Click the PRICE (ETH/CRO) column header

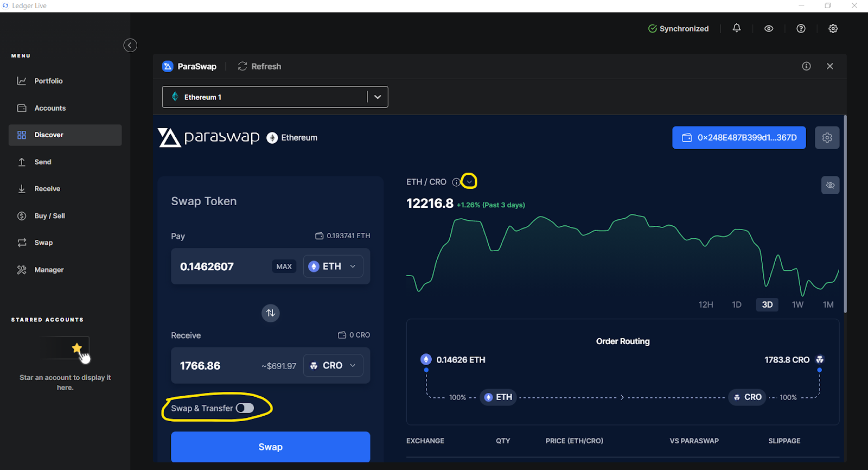click(575, 441)
